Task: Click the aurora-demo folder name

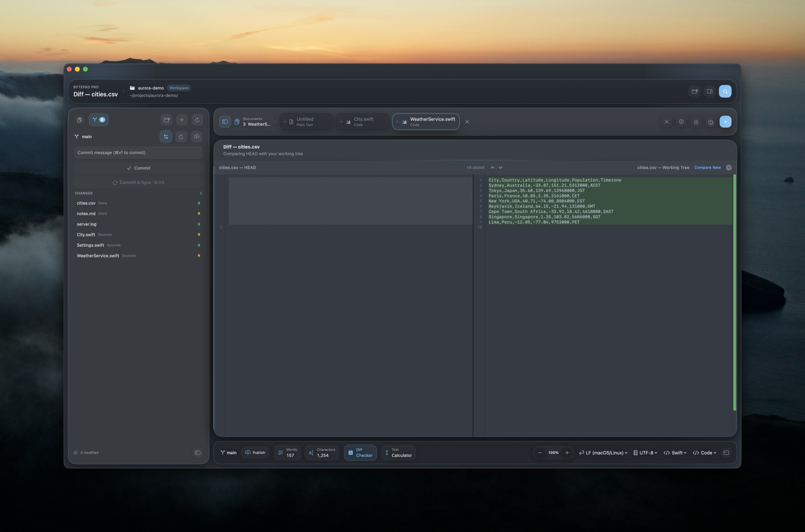Action: pos(150,88)
